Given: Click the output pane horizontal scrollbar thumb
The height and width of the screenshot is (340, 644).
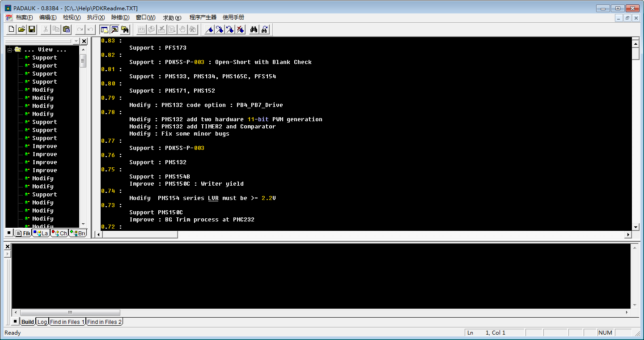Looking at the screenshot, I should coord(70,312).
